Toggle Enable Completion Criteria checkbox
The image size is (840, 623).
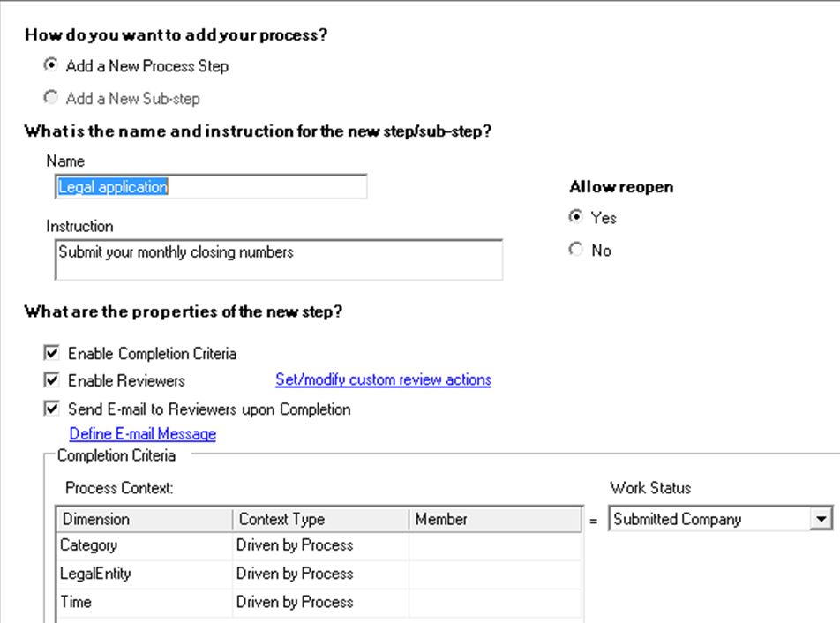[x=52, y=353]
